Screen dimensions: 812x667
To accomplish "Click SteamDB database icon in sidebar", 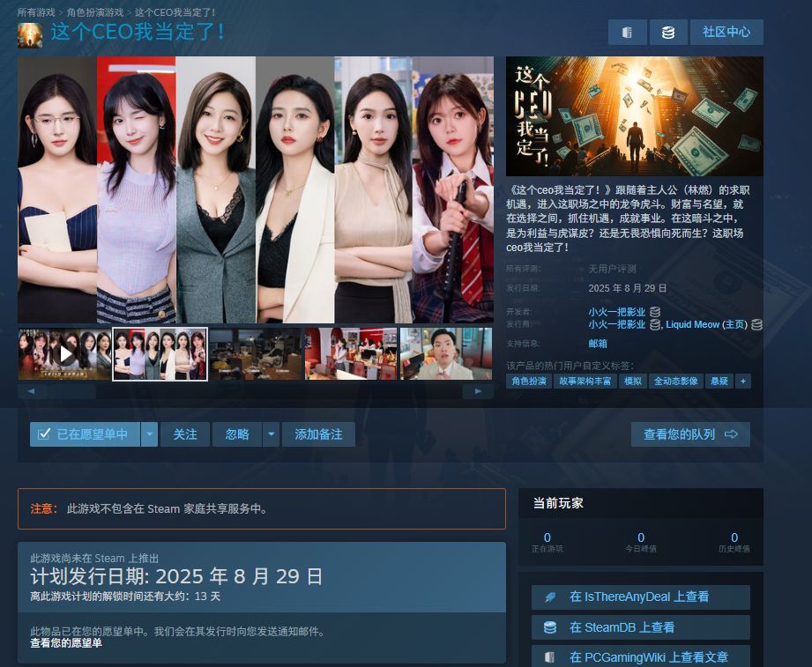I will pos(550,627).
